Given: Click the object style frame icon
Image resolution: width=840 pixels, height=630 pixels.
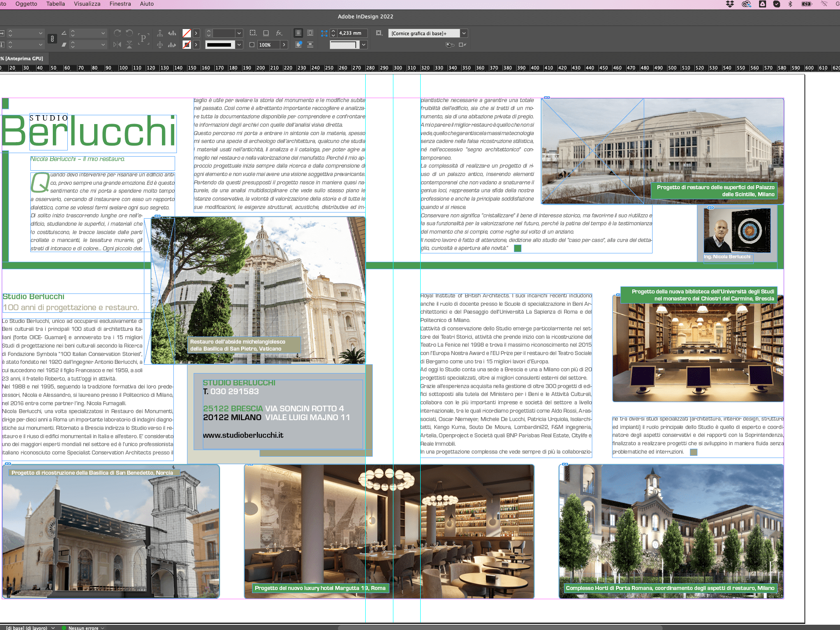Looking at the screenshot, I should [379, 33].
